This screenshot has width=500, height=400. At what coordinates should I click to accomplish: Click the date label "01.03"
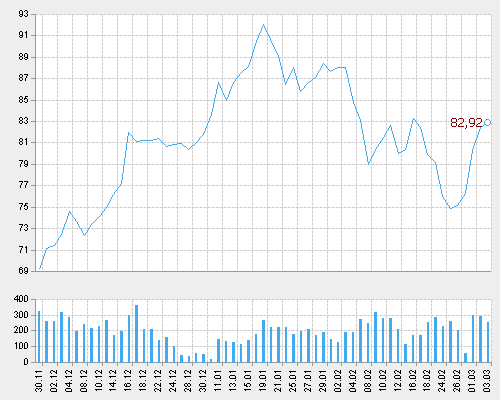(472, 380)
